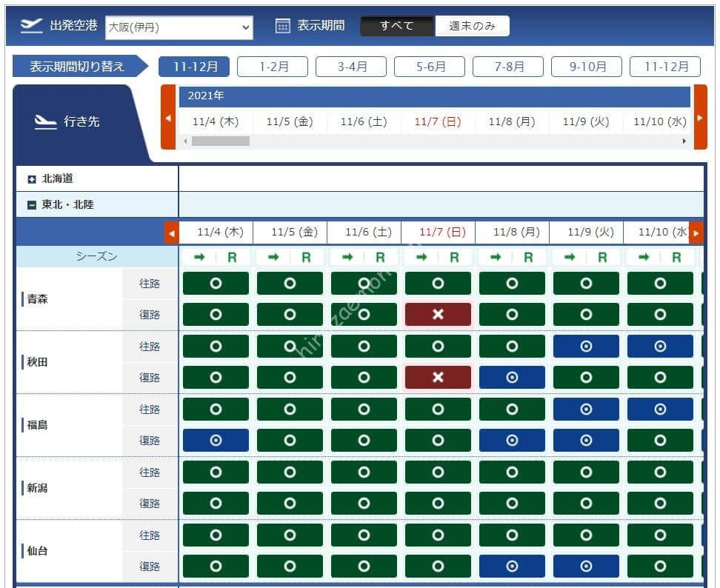Select 秋田 復路 blue cell on 11/8
The height and width of the screenshot is (588, 720).
[x=512, y=377]
